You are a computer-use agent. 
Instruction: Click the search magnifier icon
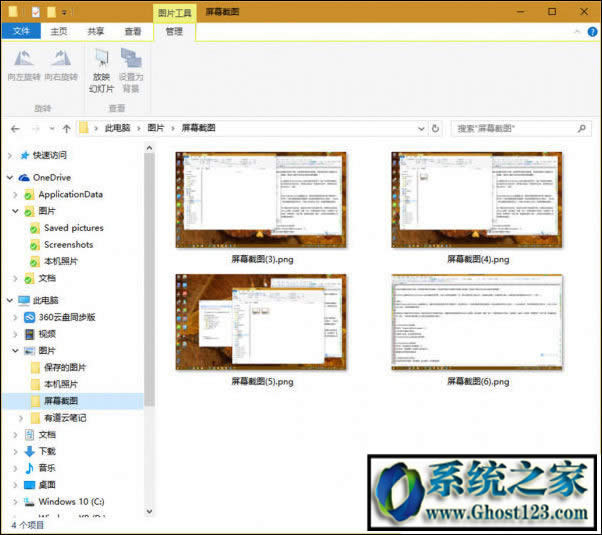point(584,129)
